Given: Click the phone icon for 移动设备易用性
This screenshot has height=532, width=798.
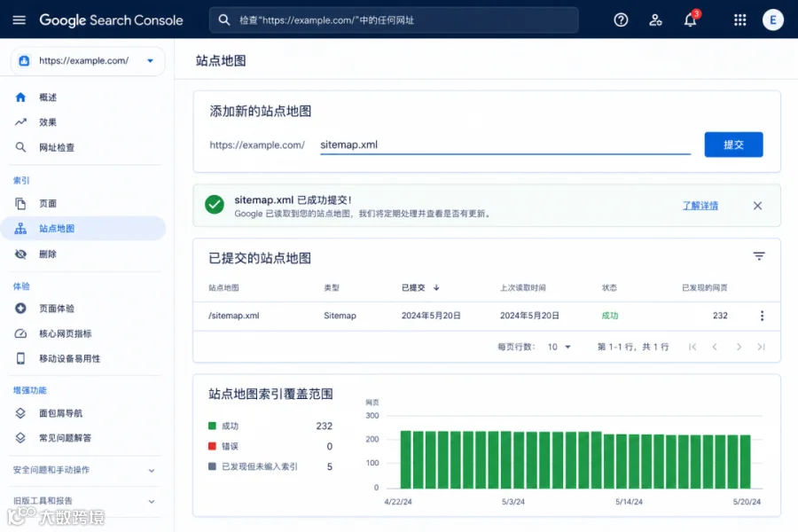Looking at the screenshot, I should pos(20,358).
